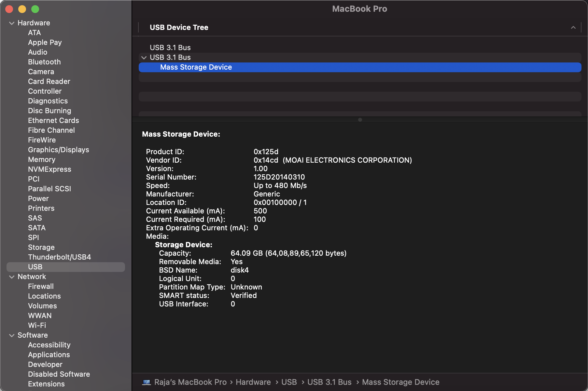Viewport: 588px width, 391px height.
Task: View Storage information
Action: (x=41, y=247)
